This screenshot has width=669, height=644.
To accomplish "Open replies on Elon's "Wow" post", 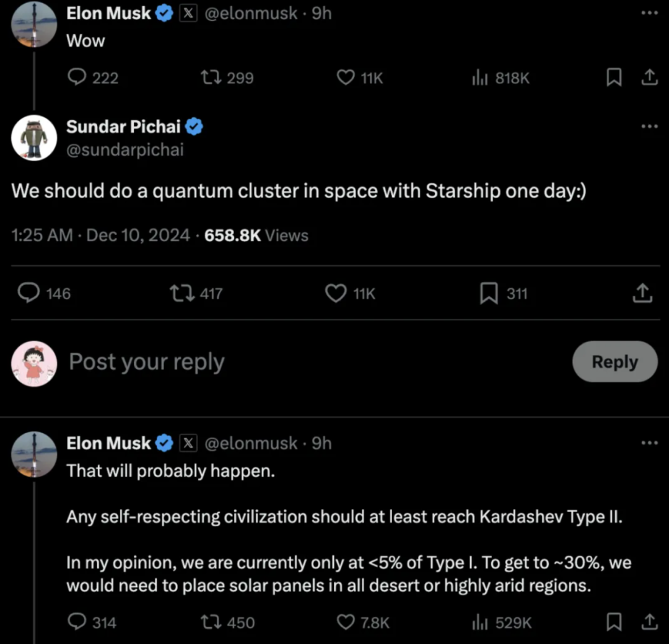I will tap(76, 77).
